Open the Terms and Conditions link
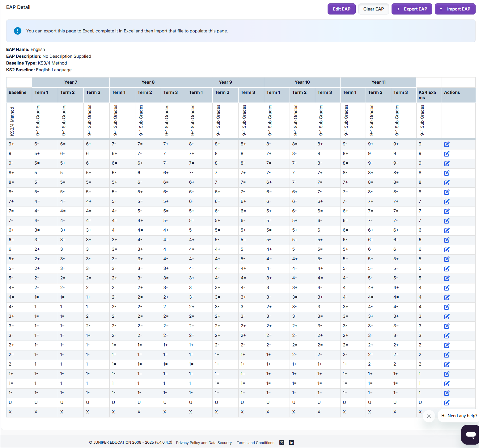The width and height of the screenshot is (479, 448). click(x=255, y=443)
